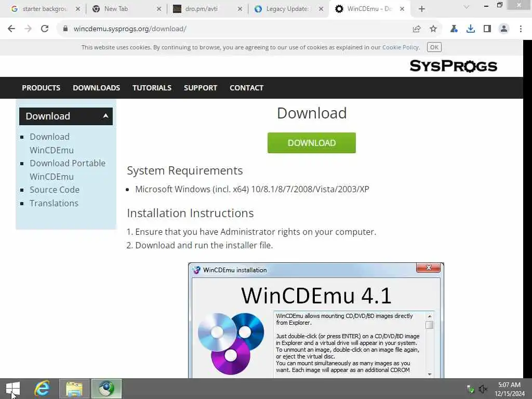The width and height of the screenshot is (532, 399).
Task: Open the Cookie Policy link
Action: click(x=401, y=47)
